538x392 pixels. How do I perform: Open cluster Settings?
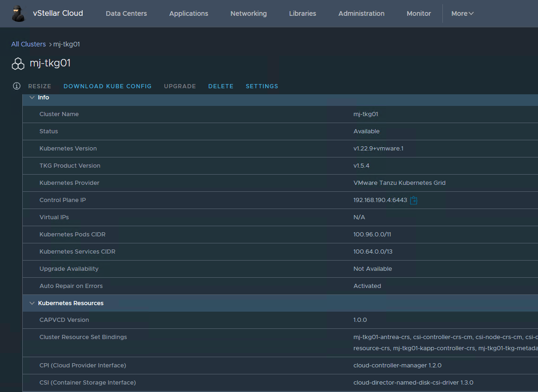[262, 86]
